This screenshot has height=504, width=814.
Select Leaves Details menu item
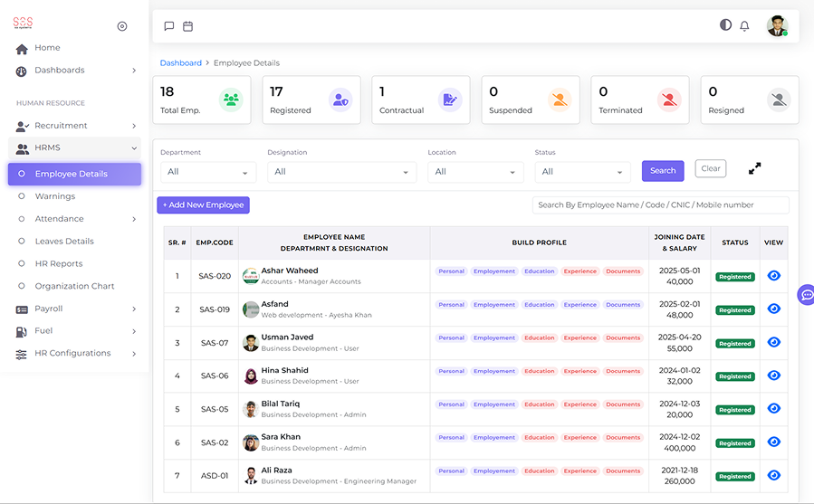point(64,242)
